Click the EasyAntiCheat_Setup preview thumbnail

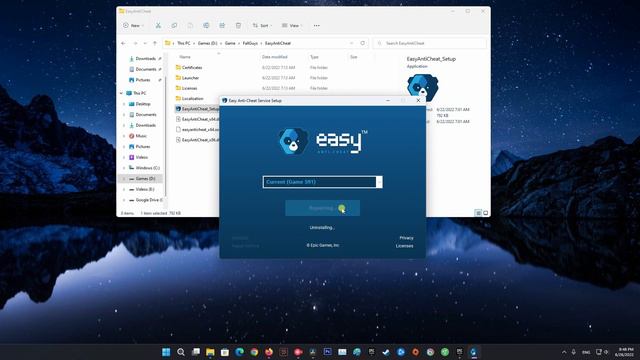coord(422,87)
